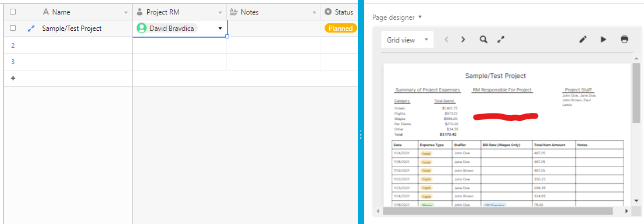This screenshot has height=224, width=644.
Task: Click the RM Responsible For Project heading
Action: (502, 90)
